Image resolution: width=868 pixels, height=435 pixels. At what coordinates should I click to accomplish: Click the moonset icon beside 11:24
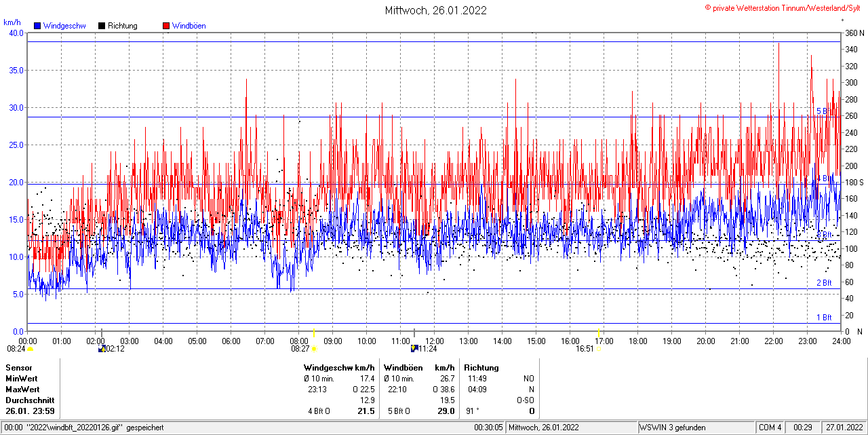click(414, 349)
